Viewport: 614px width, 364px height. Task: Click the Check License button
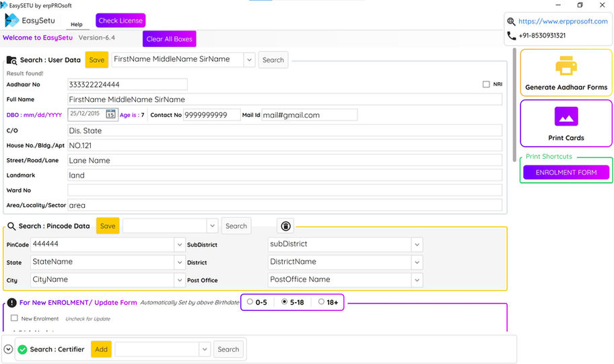pyautogui.click(x=121, y=20)
